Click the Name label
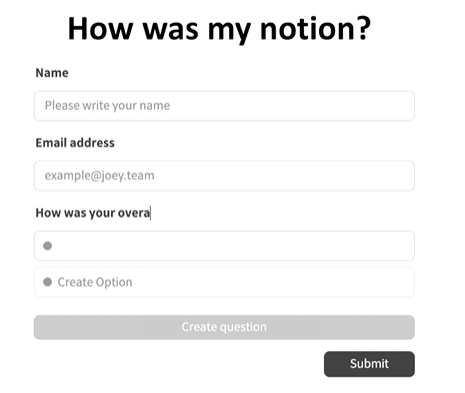Screen dimensions: 465x393 click(52, 73)
